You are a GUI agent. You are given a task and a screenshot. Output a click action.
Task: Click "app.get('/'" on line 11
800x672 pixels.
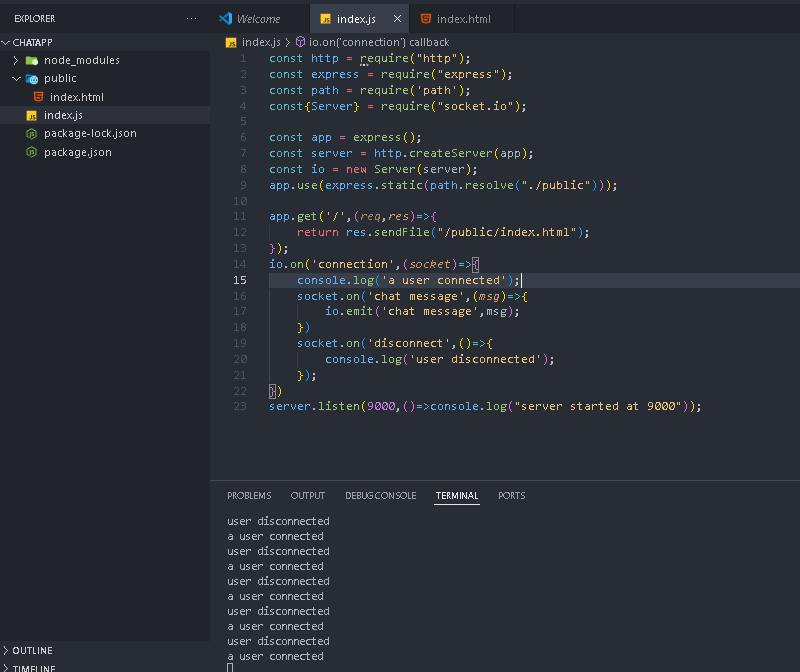[x=307, y=216]
